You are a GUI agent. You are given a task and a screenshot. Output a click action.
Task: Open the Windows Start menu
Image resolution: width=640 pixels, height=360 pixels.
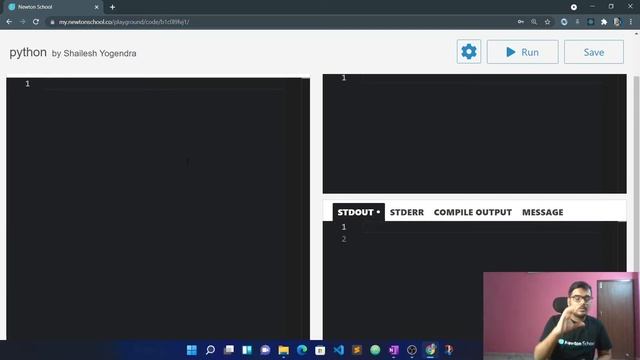tap(191, 350)
